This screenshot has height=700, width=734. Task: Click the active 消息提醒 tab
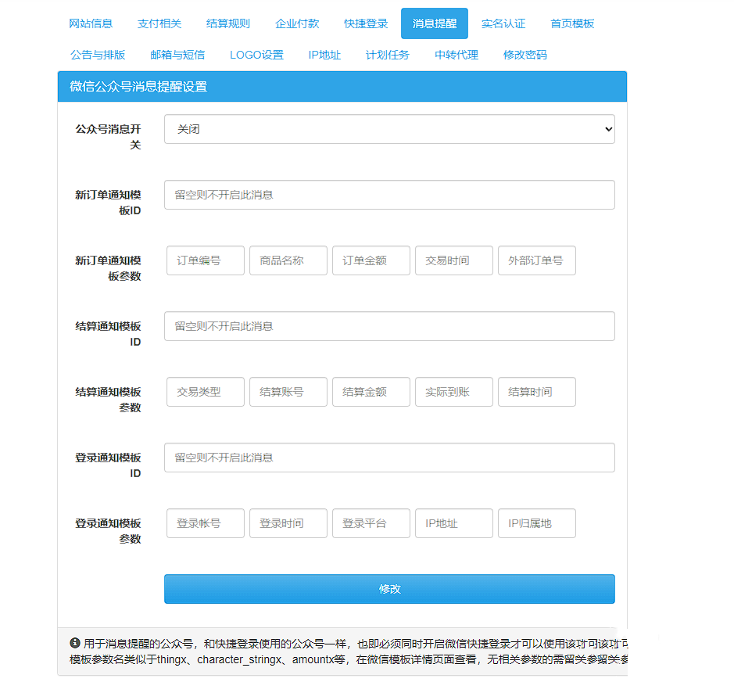[x=435, y=23]
